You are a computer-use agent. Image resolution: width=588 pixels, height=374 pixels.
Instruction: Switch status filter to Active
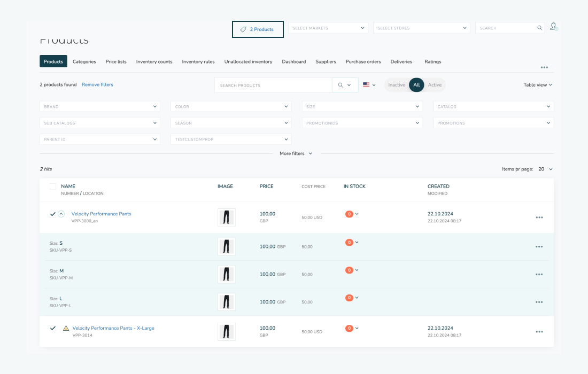pyautogui.click(x=435, y=85)
